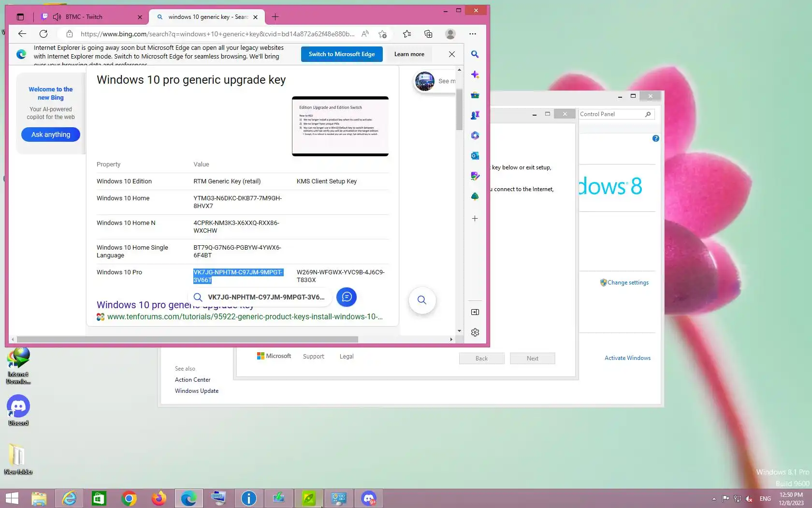Click the Control Panel search field

611,114
